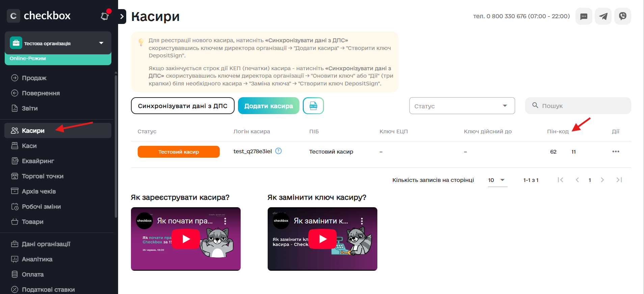Go to the next page arrow
Screen dimensions: 644x294
pos(602,180)
